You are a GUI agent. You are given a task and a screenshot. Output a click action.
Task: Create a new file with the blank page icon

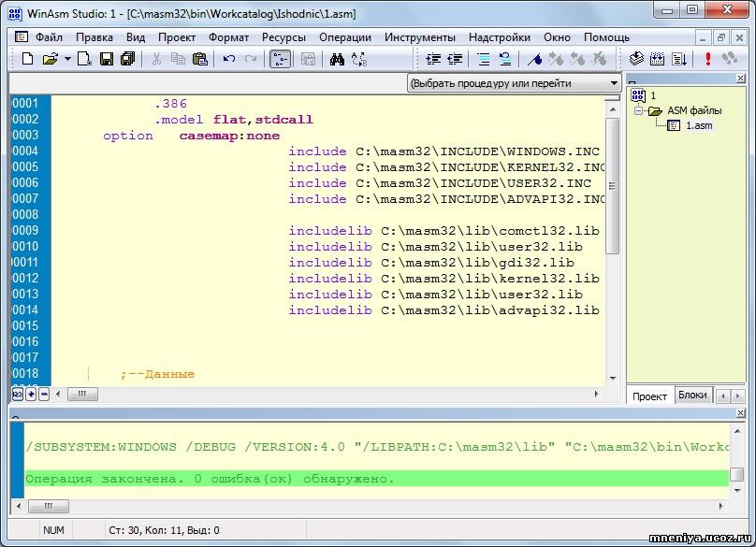click(28, 59)
